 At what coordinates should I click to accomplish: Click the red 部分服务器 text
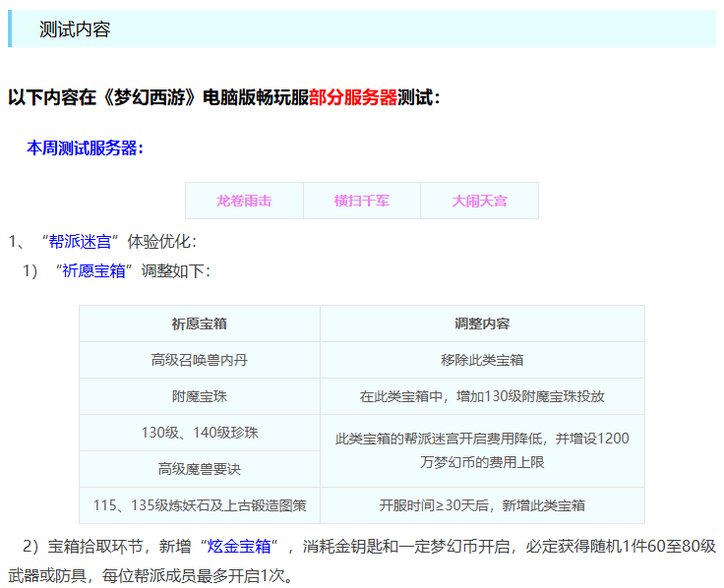(x=353, y=97)
